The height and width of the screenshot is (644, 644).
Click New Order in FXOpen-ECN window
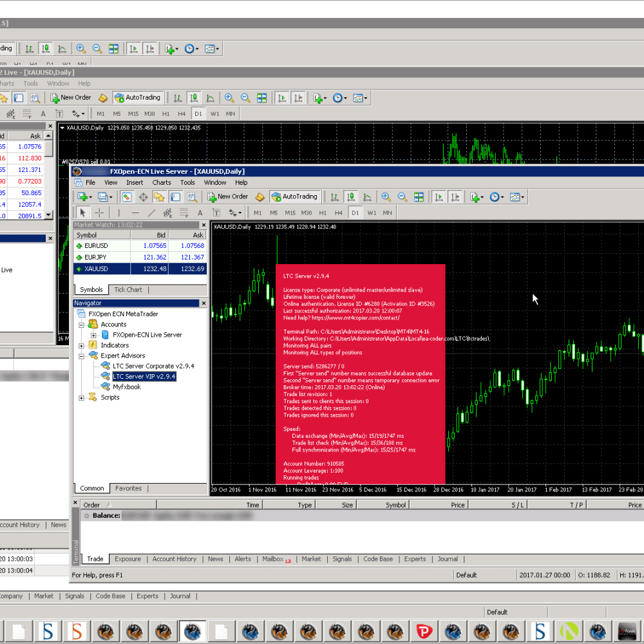[x=228, y=196]
